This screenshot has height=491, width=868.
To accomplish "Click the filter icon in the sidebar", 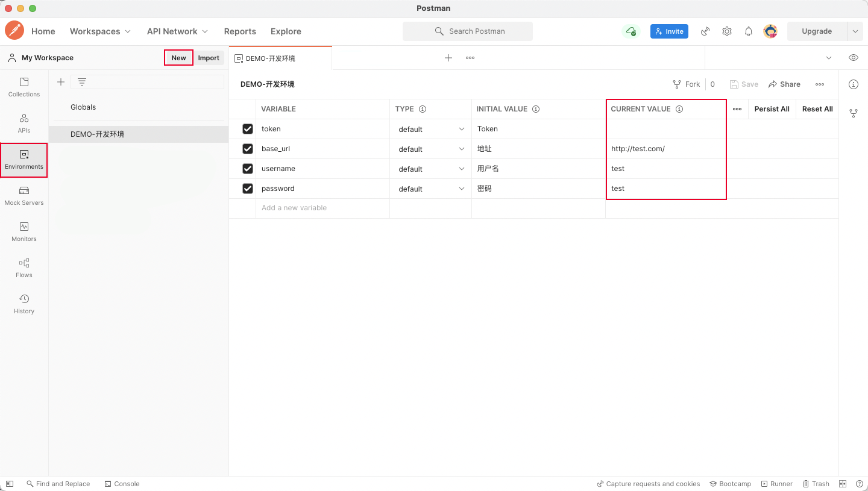I will (82, 82).
